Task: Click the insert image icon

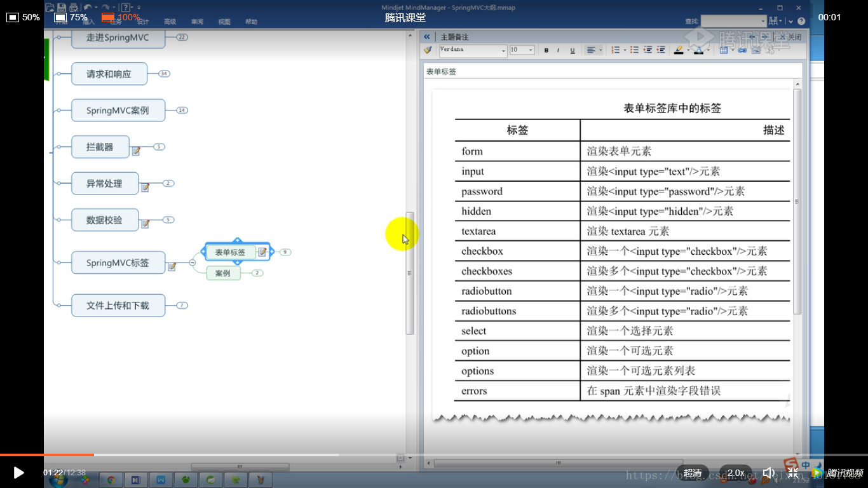Action: (x=756, y=50)
